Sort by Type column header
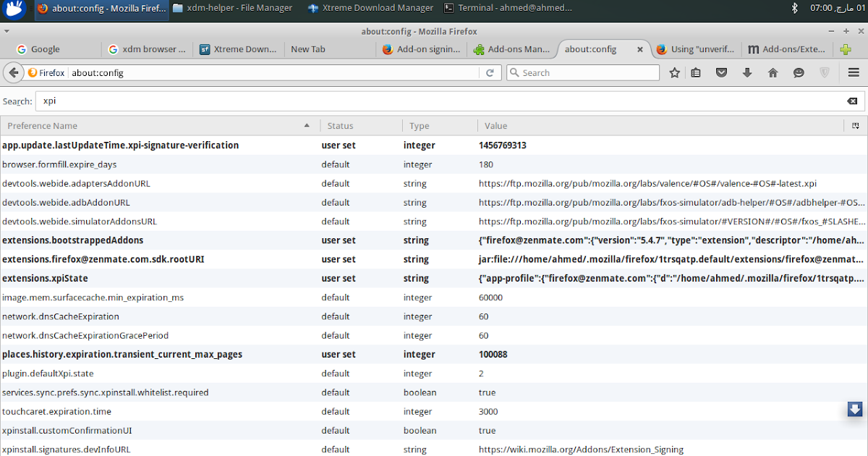868x456 pixels. pos(440,126)
